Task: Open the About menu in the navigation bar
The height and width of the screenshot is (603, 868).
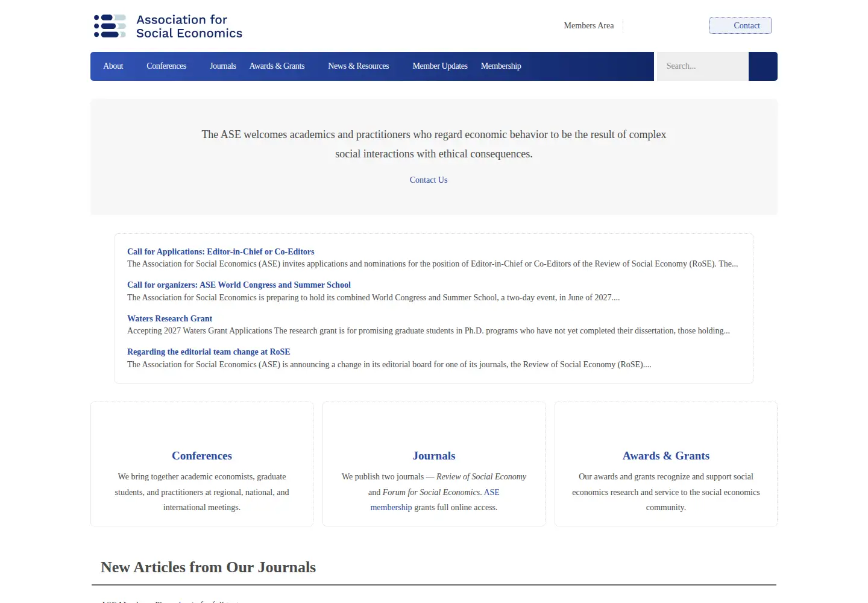Action: tap(113, 66)
